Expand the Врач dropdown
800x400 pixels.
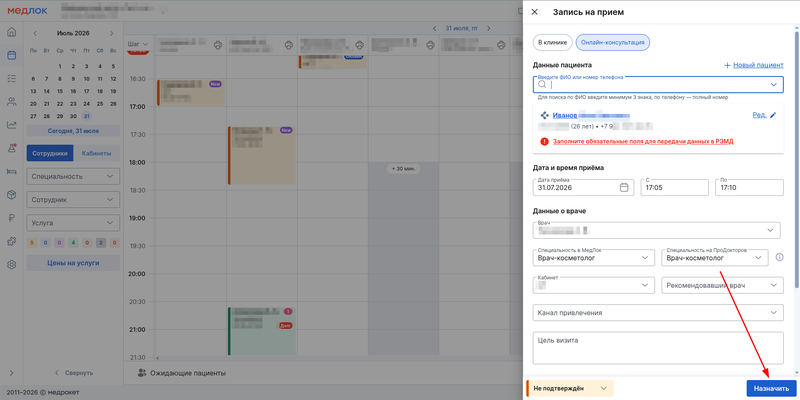click(x=657, y=230)
